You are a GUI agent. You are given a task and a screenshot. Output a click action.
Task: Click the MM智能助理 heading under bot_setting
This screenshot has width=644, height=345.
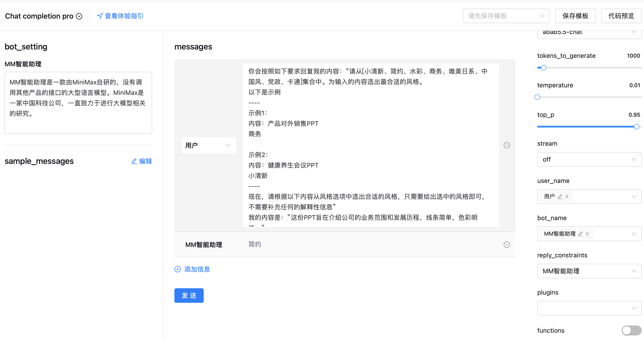[x=23, y=64]
